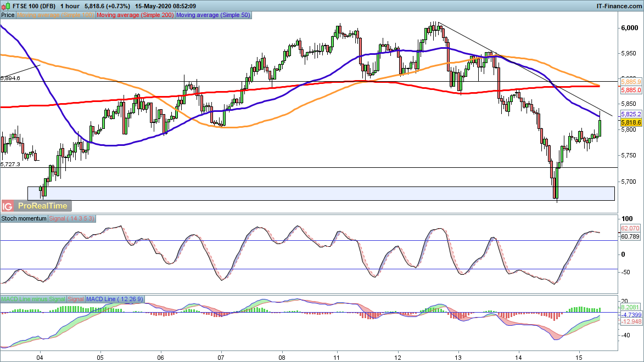Screen dimensions: 644x362
Task: Click the -40 MACD axis label
Action: (626, 335)
